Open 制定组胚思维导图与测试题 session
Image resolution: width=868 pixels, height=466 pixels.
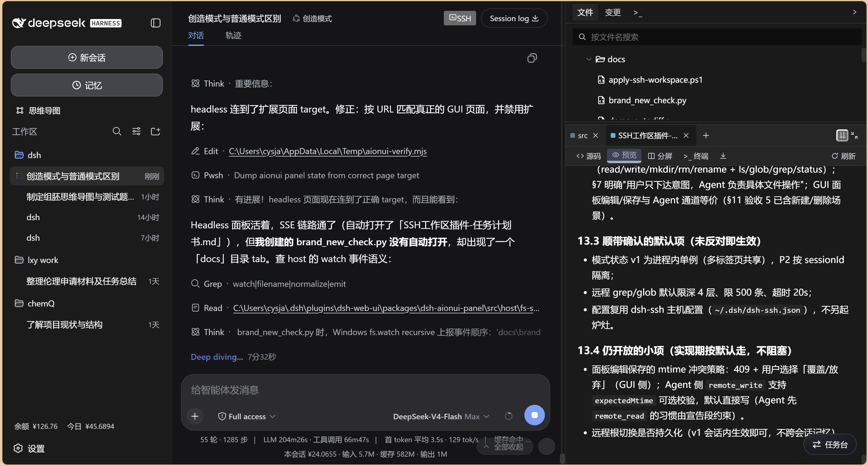[87, 197]
